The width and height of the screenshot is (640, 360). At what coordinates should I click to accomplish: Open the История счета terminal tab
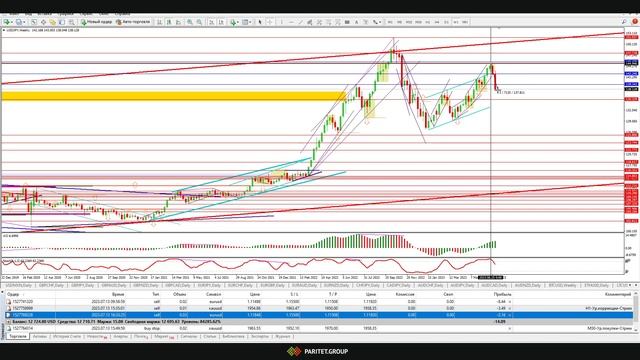[67, 337]
